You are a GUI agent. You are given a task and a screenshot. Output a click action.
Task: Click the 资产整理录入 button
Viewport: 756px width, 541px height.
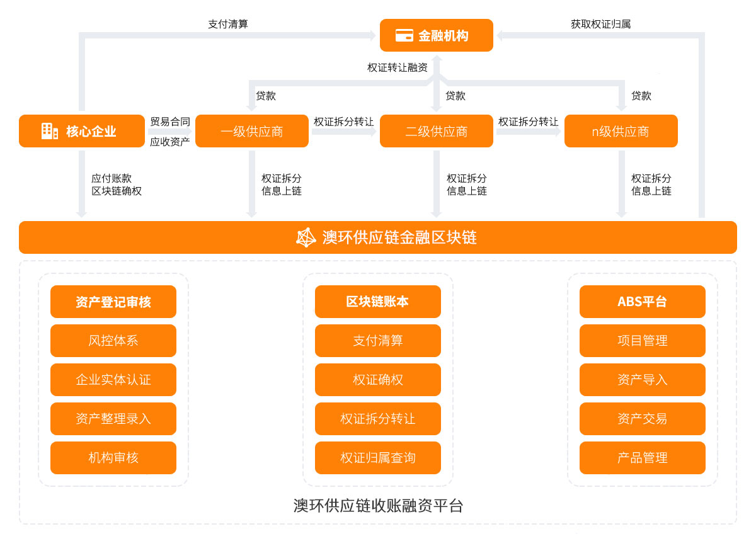point(113,419)
